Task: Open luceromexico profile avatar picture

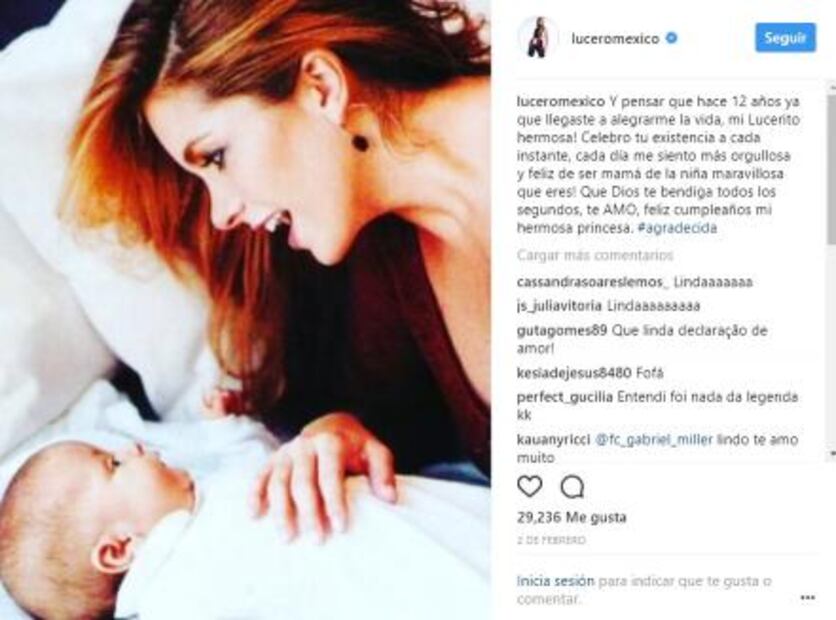Action: click(x=538, y=37)
